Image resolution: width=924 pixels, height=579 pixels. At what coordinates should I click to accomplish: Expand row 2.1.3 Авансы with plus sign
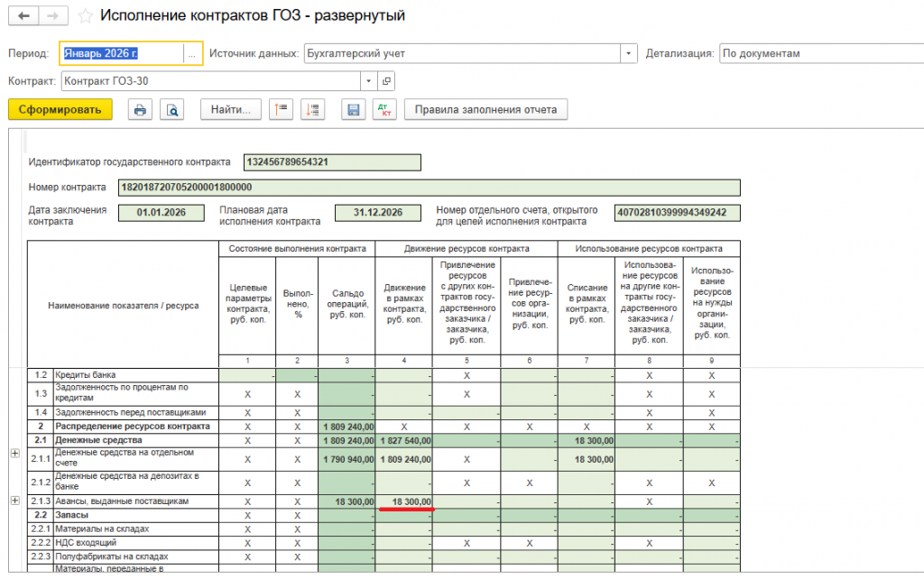[15, 501]
